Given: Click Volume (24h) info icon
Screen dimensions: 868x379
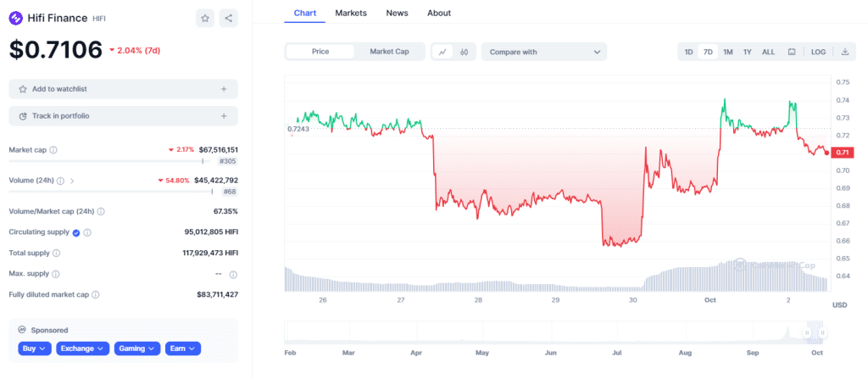Looking at the screenshot, I should [60, 181].
